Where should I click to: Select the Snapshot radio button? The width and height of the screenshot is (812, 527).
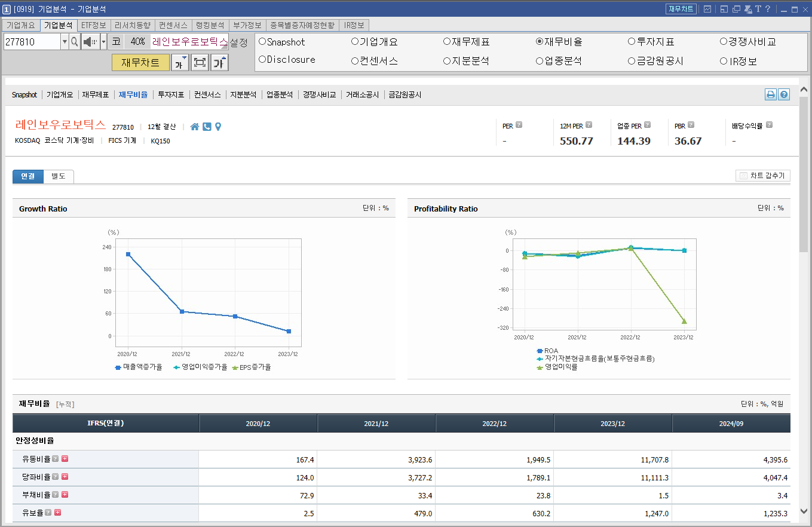pos(262,42)
